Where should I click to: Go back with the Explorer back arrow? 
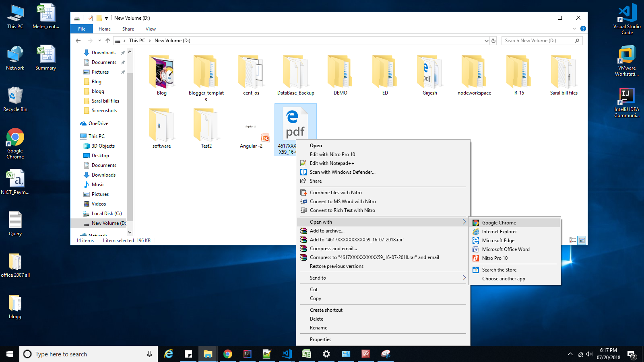78,41
